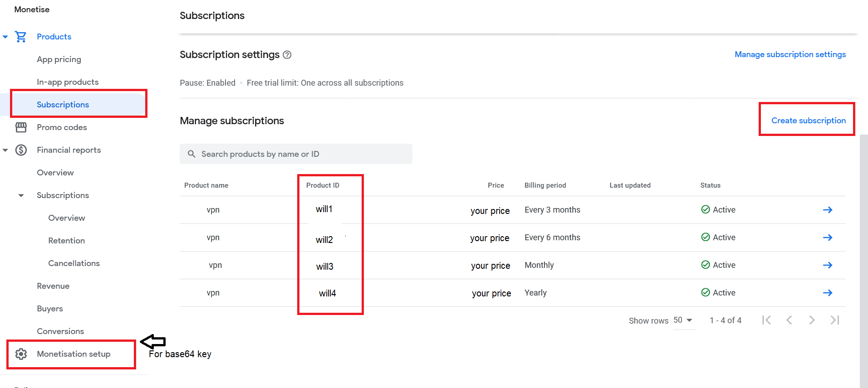This screenshot has width=868, height=388.
Task: Open will1 subscription via arrow icon
Action: (828, 210)
